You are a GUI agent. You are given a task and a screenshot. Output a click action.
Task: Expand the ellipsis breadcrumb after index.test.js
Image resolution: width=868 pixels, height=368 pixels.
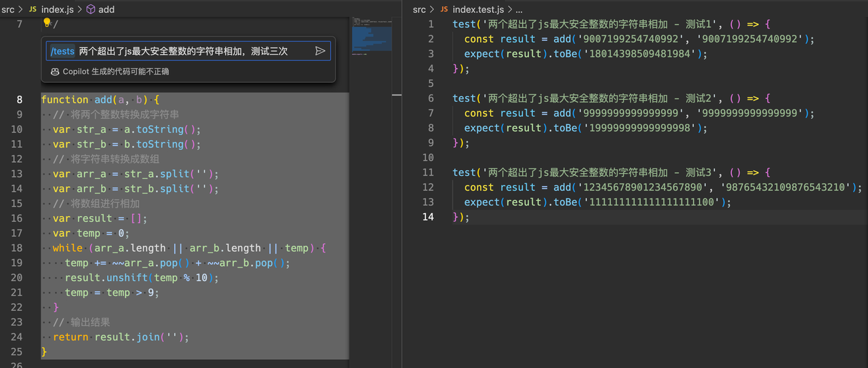[x=519, y=9]
